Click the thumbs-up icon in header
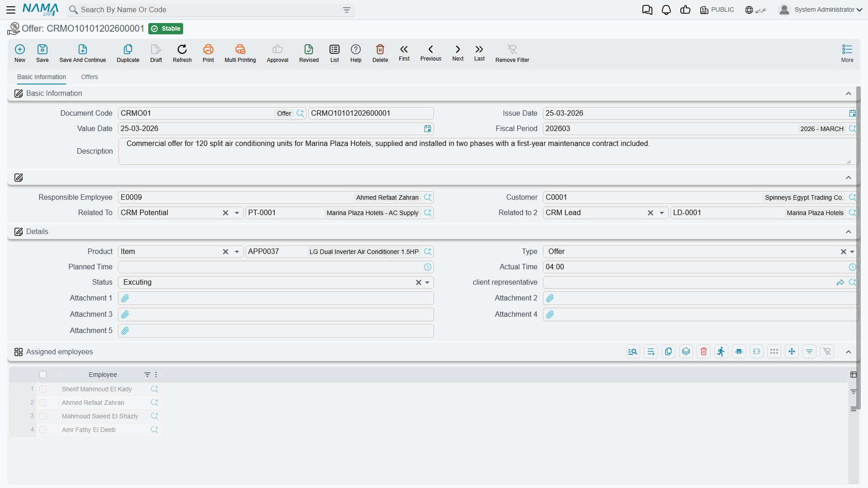 [x=685, y=10]
